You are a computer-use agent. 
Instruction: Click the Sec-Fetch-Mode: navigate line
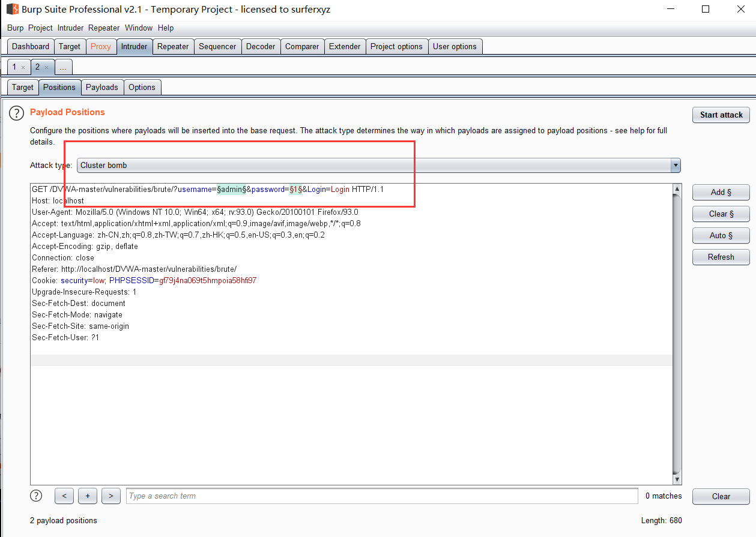(77, 315)
